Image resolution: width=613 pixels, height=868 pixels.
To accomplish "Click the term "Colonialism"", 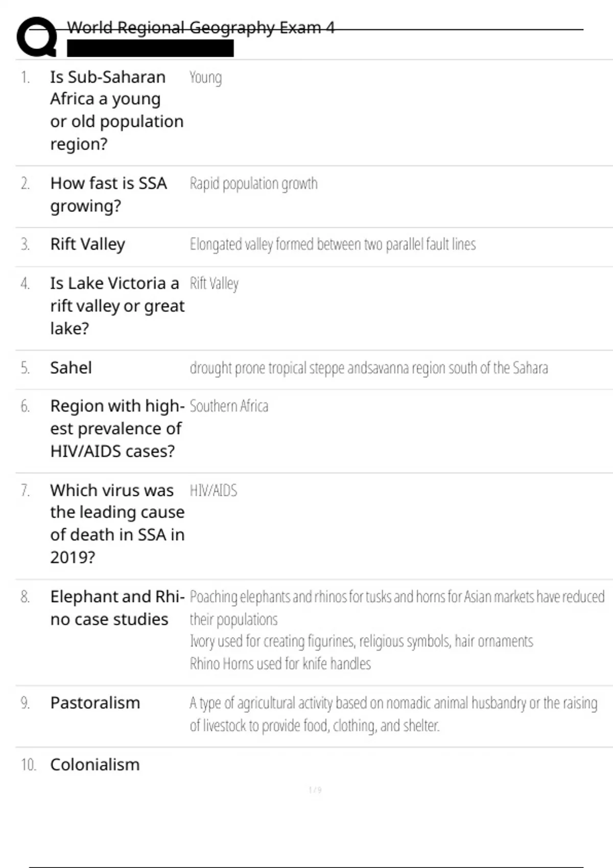I will tap(95, 765).
